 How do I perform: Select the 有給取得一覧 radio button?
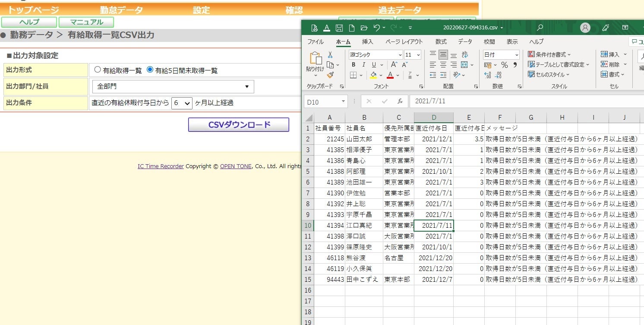98,70
